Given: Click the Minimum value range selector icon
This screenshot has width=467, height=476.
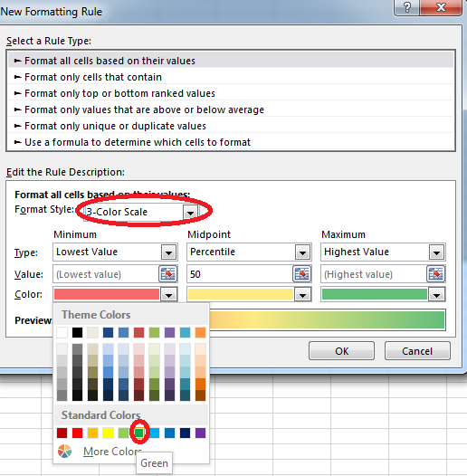Looking at the screenshot, I should (168, 274).
